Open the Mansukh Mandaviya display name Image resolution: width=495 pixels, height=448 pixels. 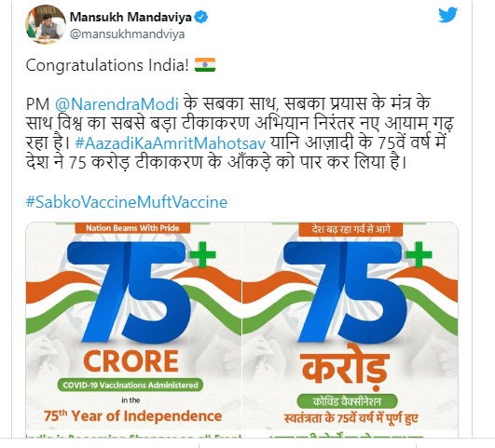131,17
